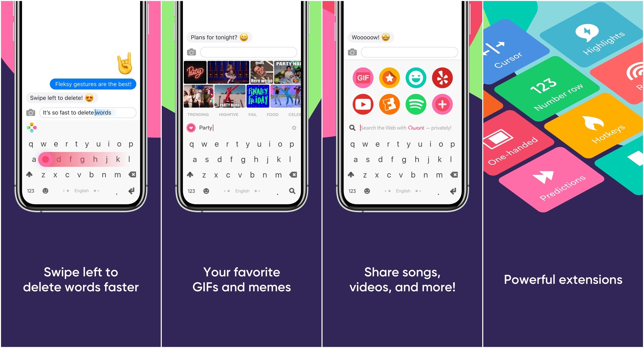Select the Fandango icon in extensions

(389, 104)
